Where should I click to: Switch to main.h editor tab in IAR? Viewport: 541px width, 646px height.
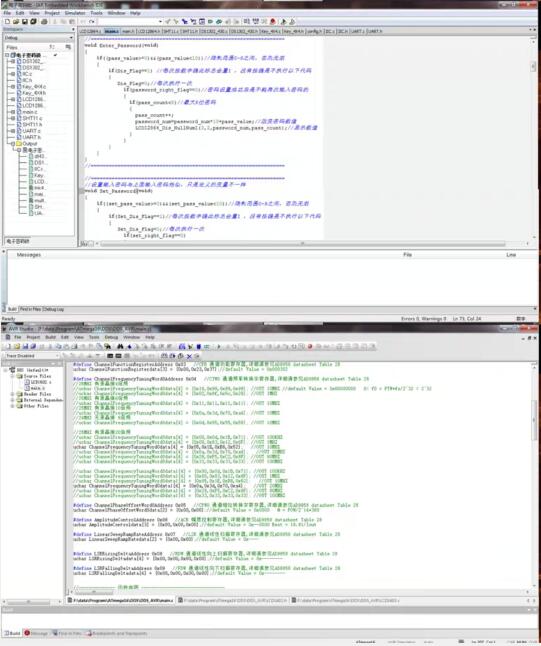pos(128,31)
